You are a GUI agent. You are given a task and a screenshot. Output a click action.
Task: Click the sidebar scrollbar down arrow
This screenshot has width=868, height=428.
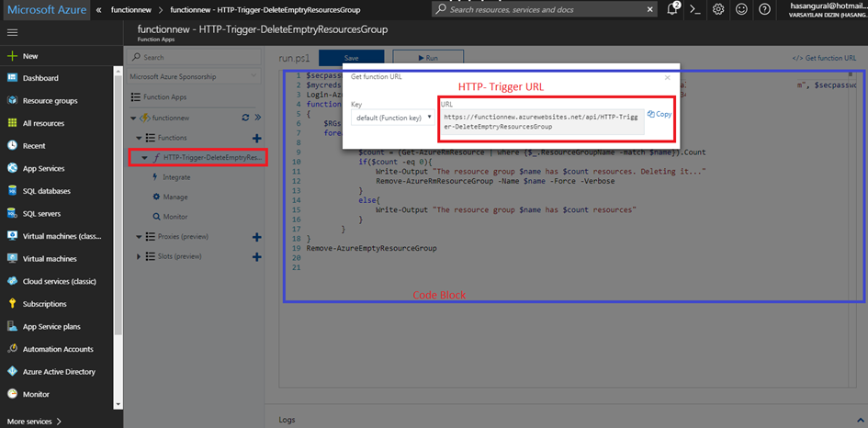pos(118,404)
